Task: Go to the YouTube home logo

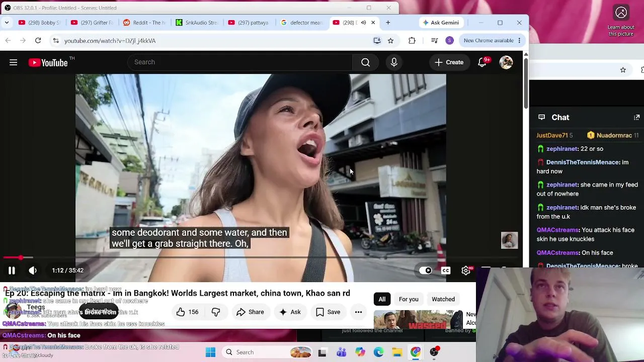Action: point(48,62)
